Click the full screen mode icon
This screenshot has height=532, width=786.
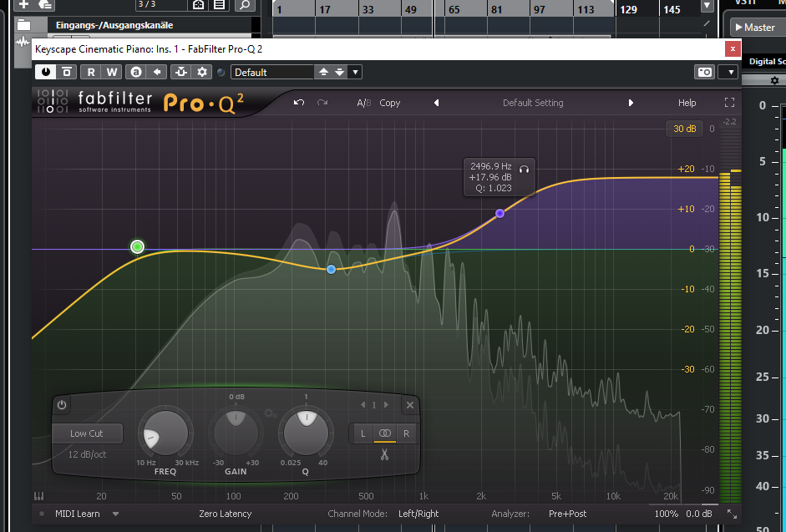tap(729, 103)
